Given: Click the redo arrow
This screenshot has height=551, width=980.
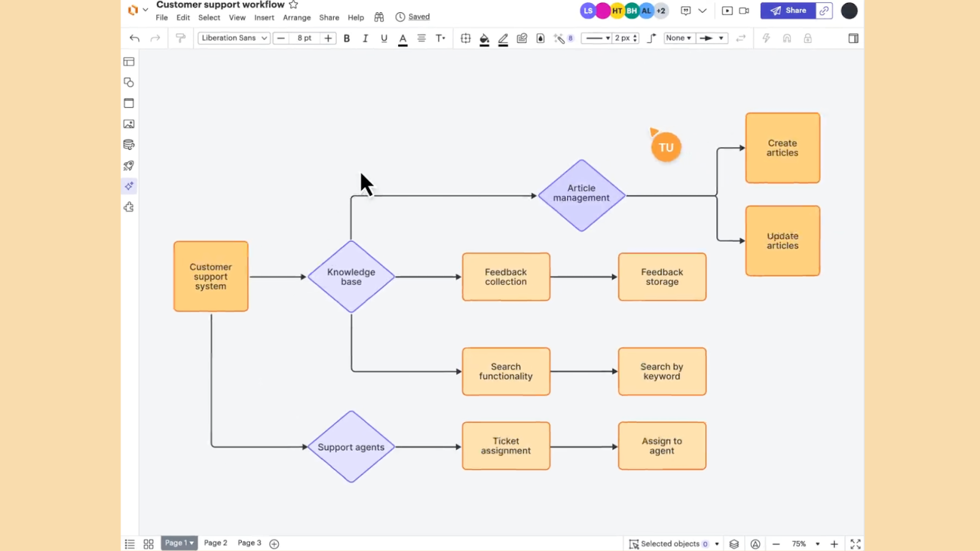Looking at the screenshot, I should [156, 38].
